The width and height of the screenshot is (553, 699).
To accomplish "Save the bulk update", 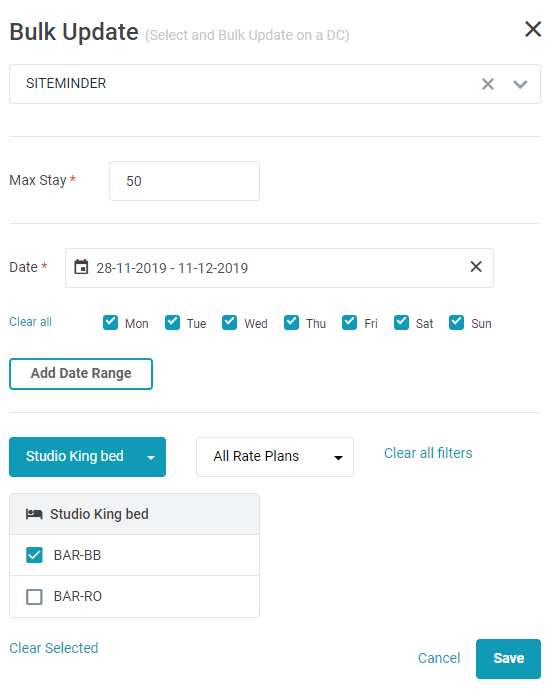I will [508, 659].
